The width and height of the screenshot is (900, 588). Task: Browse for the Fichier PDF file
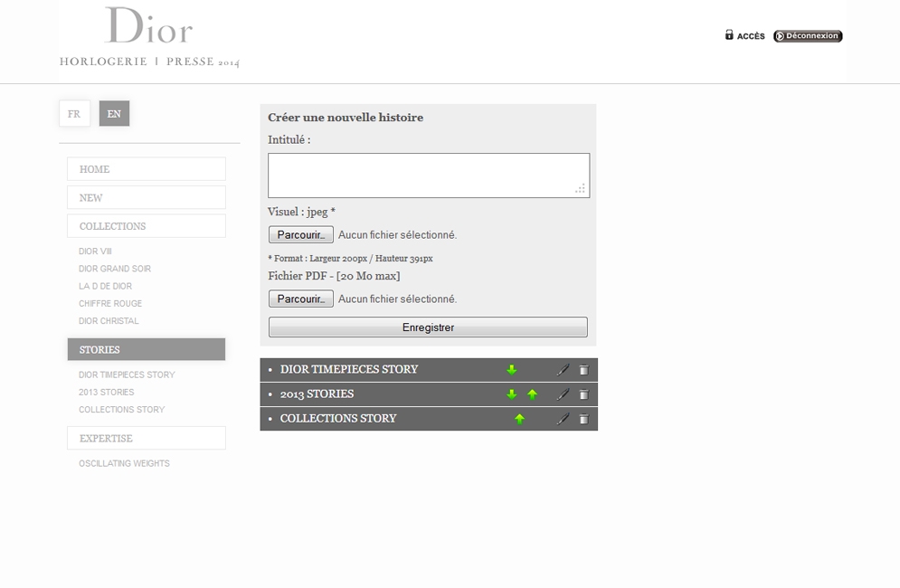click(301, 299)
